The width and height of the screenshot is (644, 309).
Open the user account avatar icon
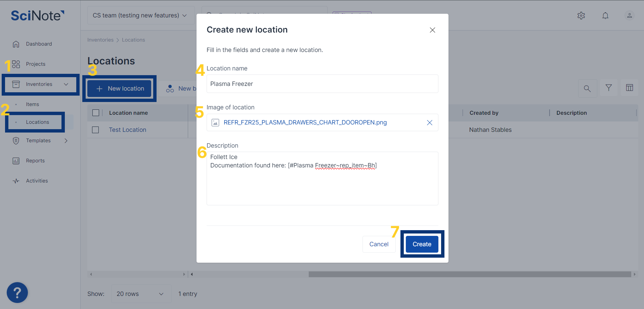(629, 15)
